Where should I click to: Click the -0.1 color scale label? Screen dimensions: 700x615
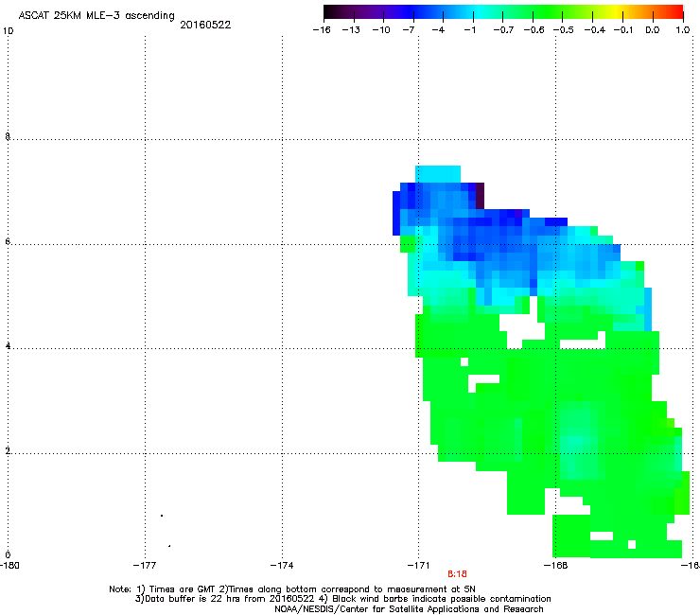click(623, 30)
